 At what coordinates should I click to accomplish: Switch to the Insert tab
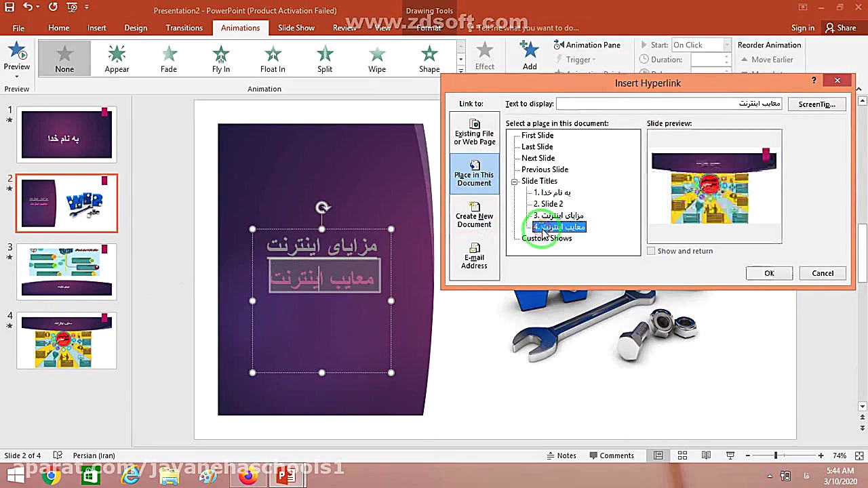pos(96,28)
